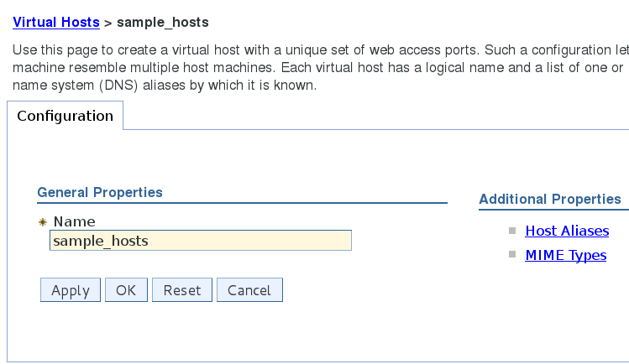Click the sample_hosts breadcrumb text
Screen dimensions: 629x364
pyautogui.click(x=163, y=21)
